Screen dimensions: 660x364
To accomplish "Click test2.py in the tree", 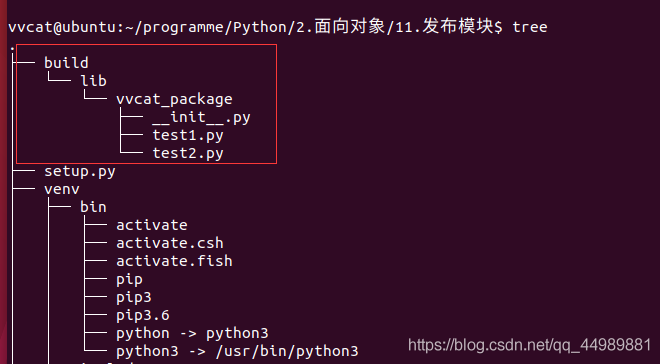I will 188,154.
